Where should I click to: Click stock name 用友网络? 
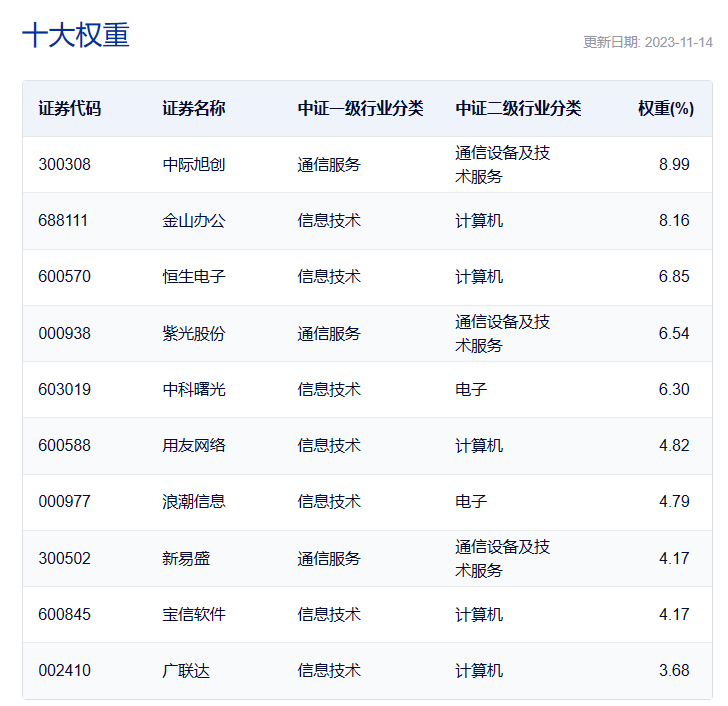[194, 446]
